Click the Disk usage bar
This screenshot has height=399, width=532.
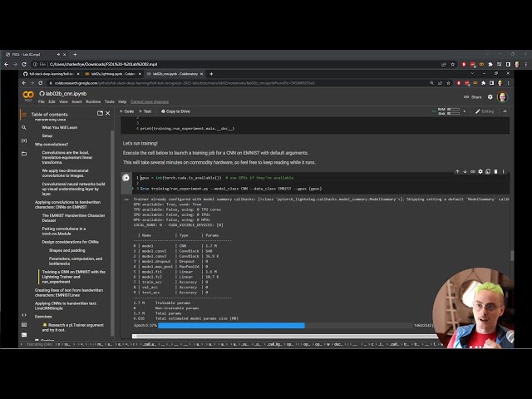tap(453, 113)
